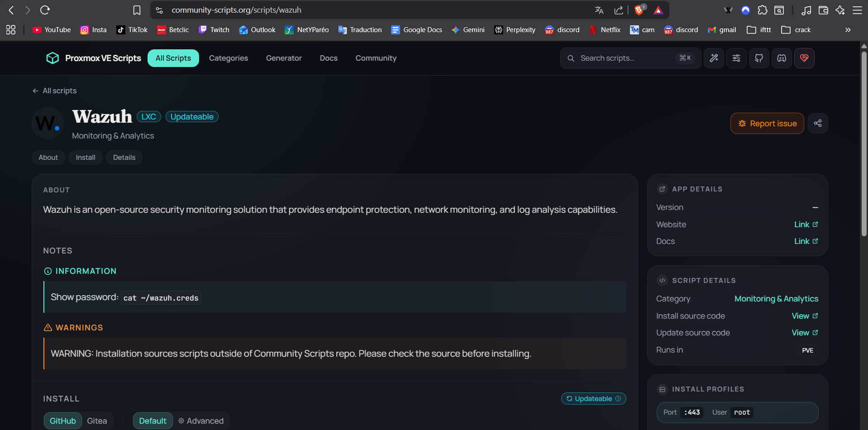Image resolution: width=868 pixels, height=430 pixels.
Task: Open the ifttt bookmarks folder
Action: pyautogui.click(x=759, y=30)
